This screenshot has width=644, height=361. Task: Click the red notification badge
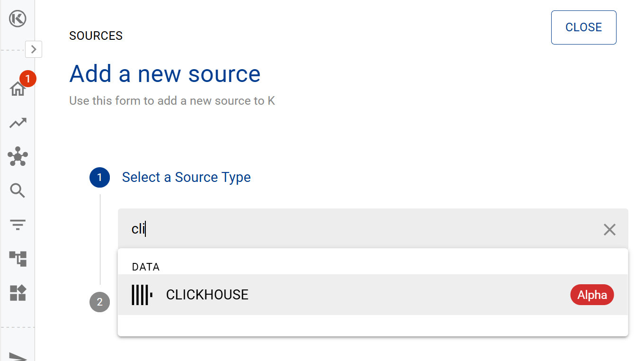click(28, 79)
